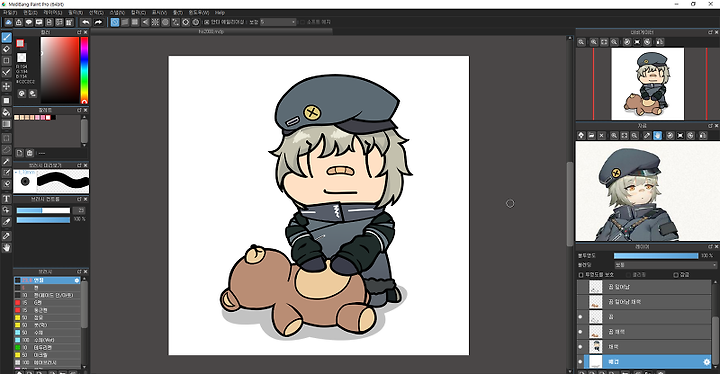Screen dimensions: 720x374
Task: Show the hidden 곰 일어남 채색 layer
Action: [580, 302]
